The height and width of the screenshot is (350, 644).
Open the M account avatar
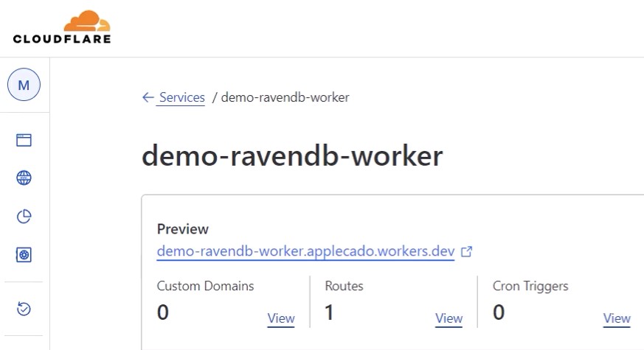[24, 85]
